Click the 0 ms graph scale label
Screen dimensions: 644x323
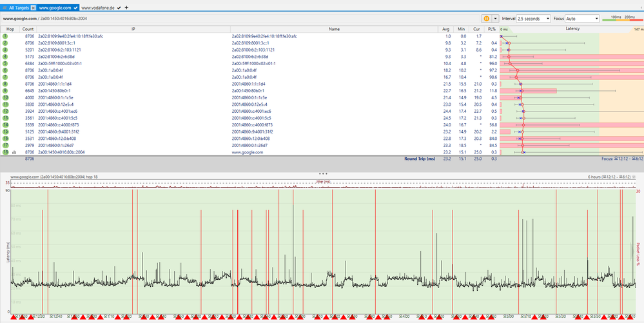[x=504, y=30]
